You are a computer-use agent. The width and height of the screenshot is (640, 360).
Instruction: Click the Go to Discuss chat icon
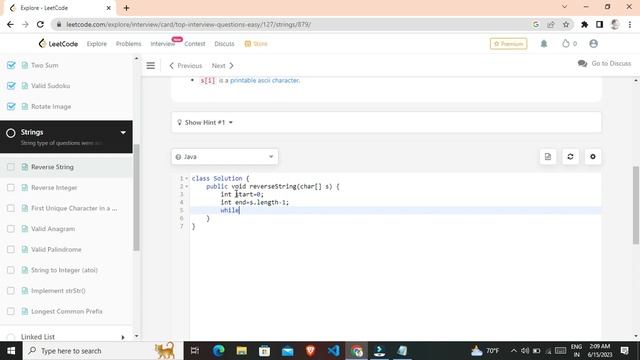(x=582, y=64)
